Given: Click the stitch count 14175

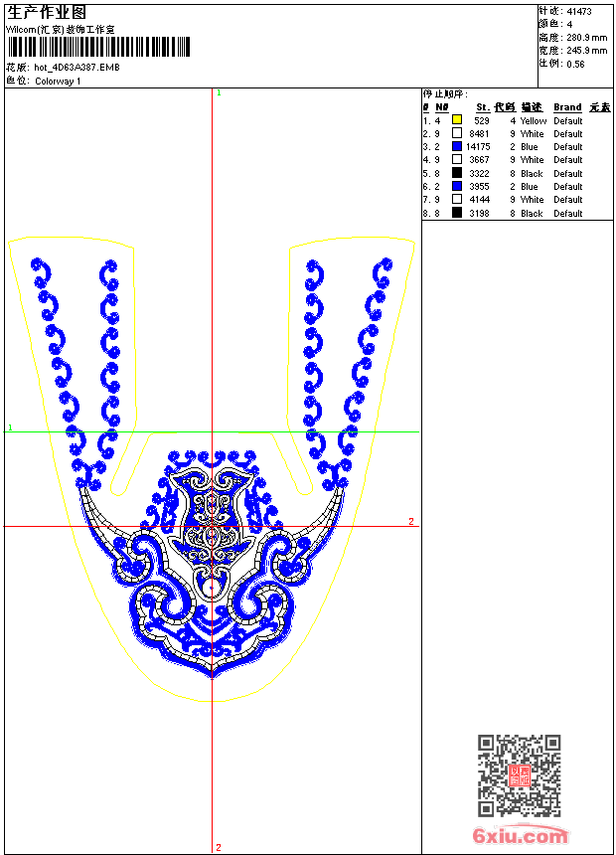Looking at the screenshot, I should [x=478, y=147].
